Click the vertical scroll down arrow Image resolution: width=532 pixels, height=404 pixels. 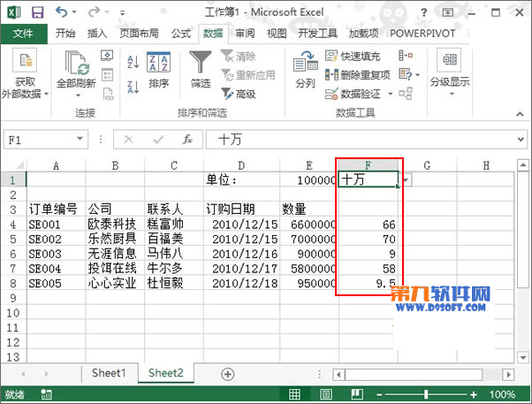[522, 357]
